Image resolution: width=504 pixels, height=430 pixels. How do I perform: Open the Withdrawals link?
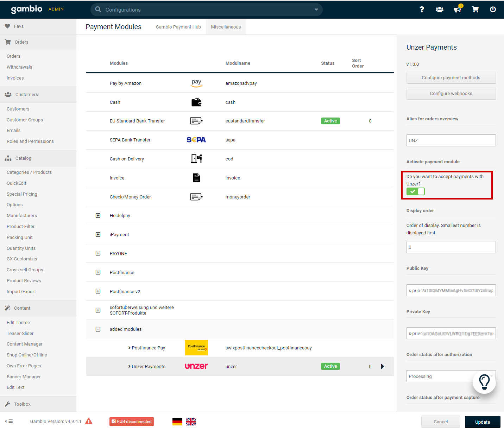pyautogui.click(x=19, y=67)
